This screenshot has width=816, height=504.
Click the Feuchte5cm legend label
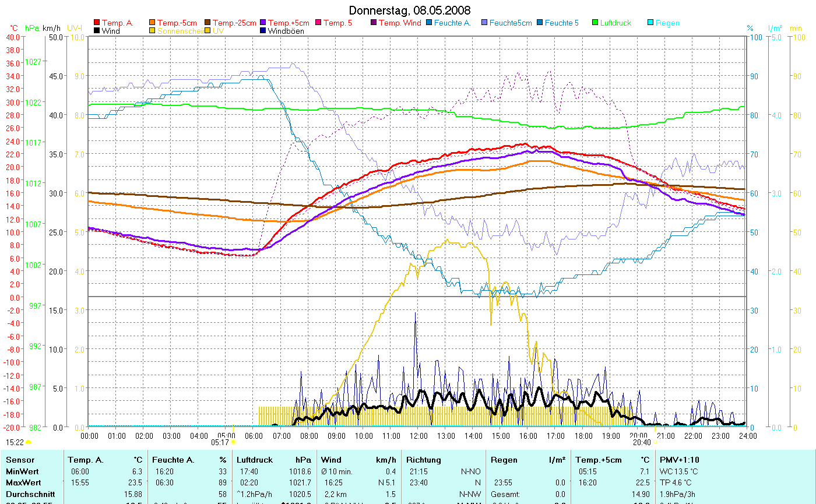click(x=510, y=23)
